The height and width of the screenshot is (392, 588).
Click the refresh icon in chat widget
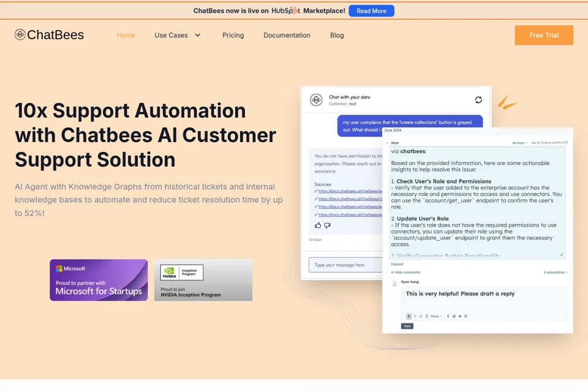(478, 100)
